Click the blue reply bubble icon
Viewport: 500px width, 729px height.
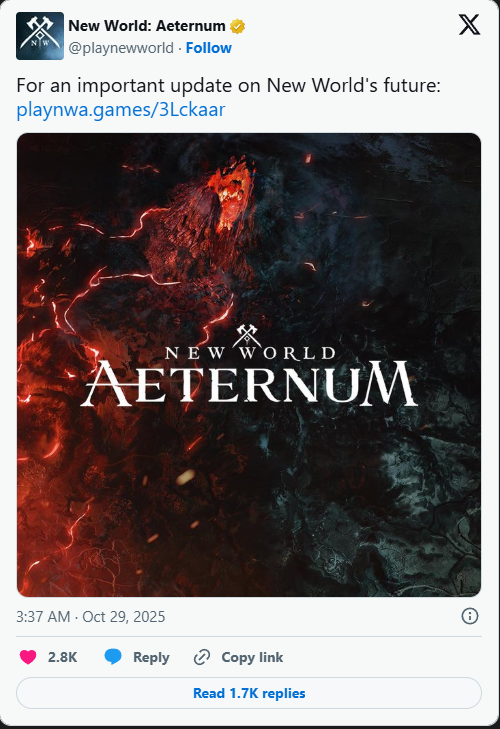[x=113, y=657]
